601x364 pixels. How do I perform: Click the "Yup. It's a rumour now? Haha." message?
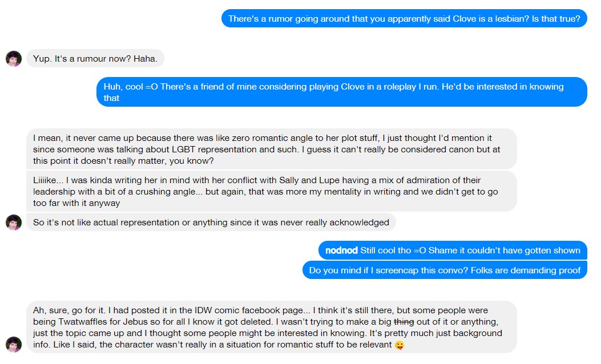click(95, 59)
